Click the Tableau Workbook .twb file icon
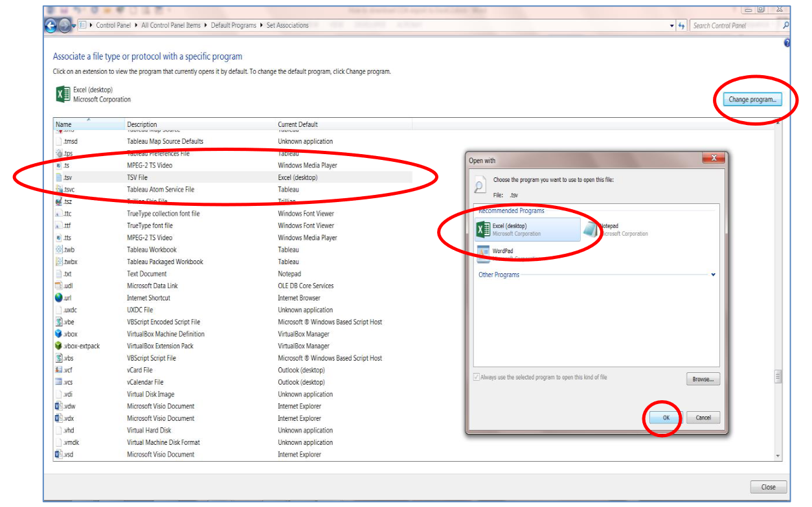812x507 pixels. coord(58,249)
